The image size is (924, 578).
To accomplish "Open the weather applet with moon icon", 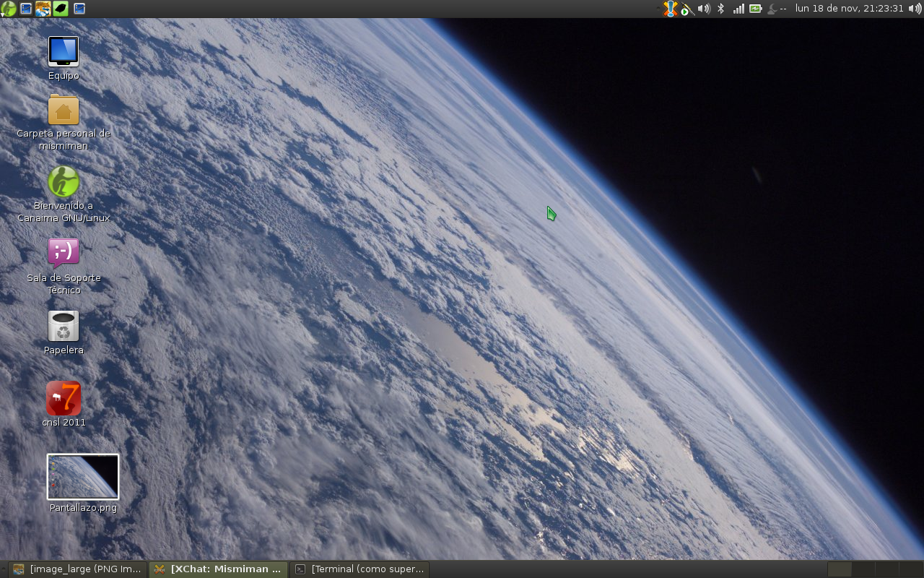I will coord(777,9).
